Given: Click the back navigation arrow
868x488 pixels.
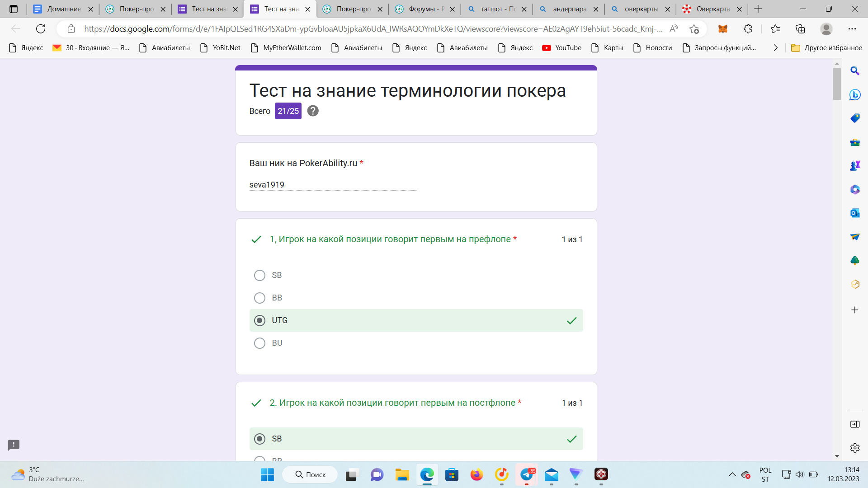Looking at the screenshot, I should pos(16,29).
